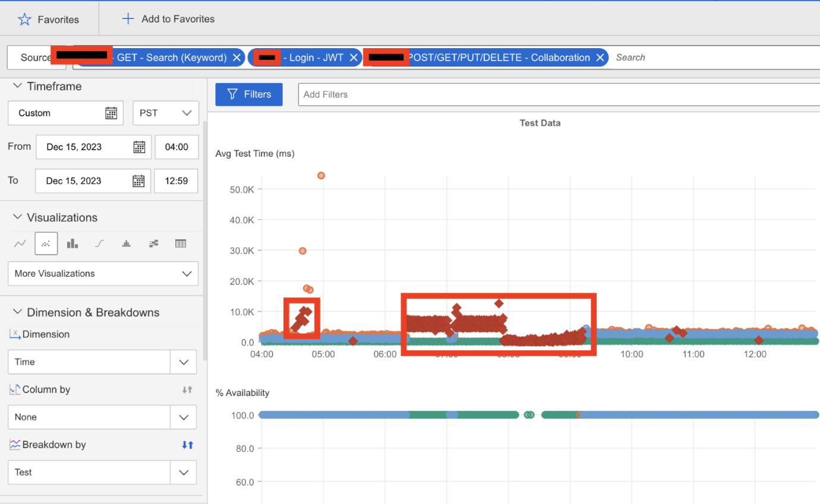Select the histogram visualization icon

click(x=125, y=243)
